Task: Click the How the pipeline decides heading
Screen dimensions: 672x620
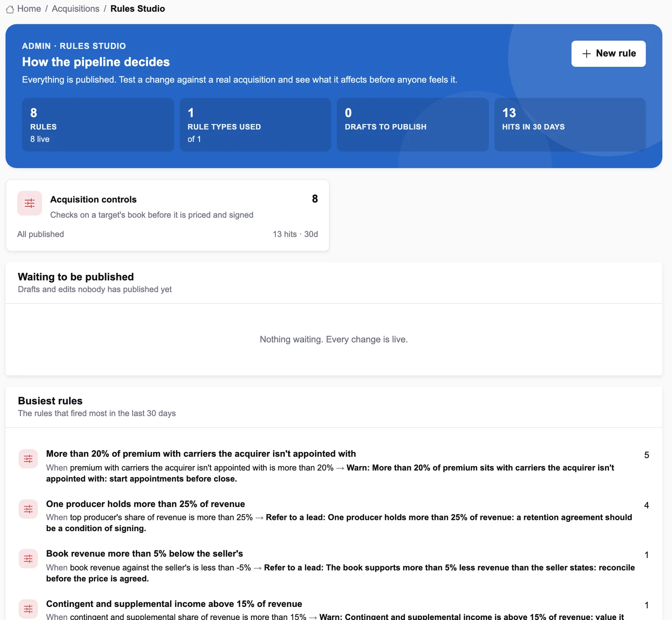Action: (96, 62)
